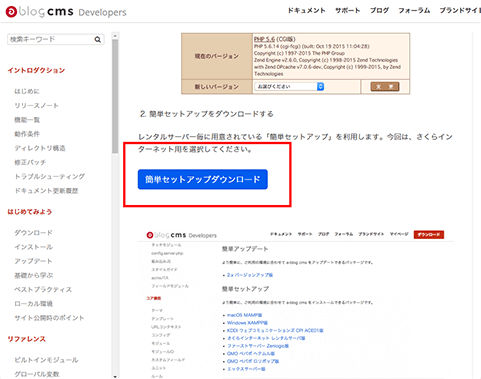This screenshot has width=481, height=379.
Task: Click the heading 2. 簡単セットアップをダウンロードする
Action: coord(207,114)
